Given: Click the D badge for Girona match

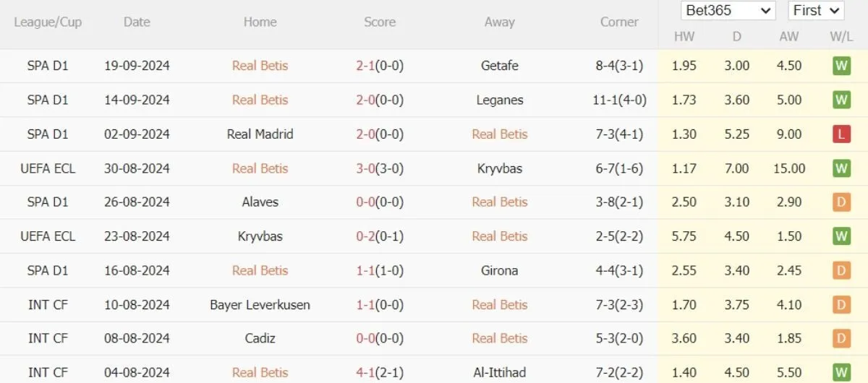Looking at the screenshot, I should tap(841, 271).
